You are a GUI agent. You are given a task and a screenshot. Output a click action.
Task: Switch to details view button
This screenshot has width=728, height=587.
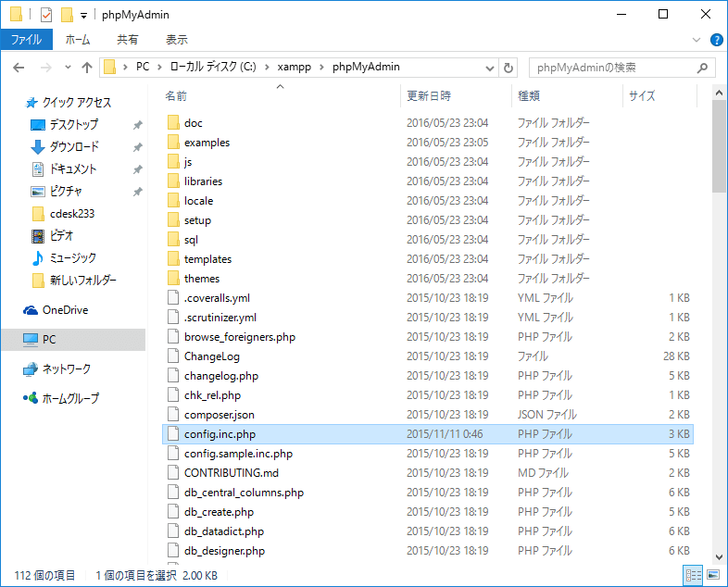click(x=692, y=575)
